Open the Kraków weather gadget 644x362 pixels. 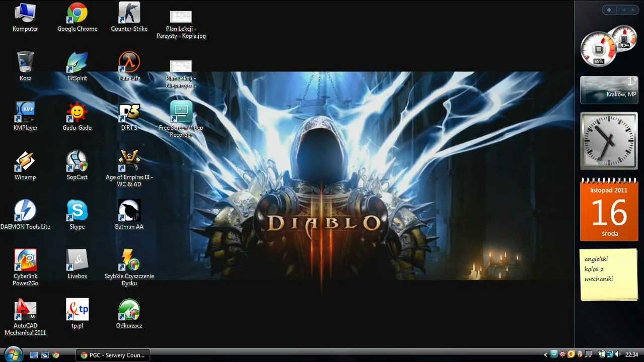609,90
